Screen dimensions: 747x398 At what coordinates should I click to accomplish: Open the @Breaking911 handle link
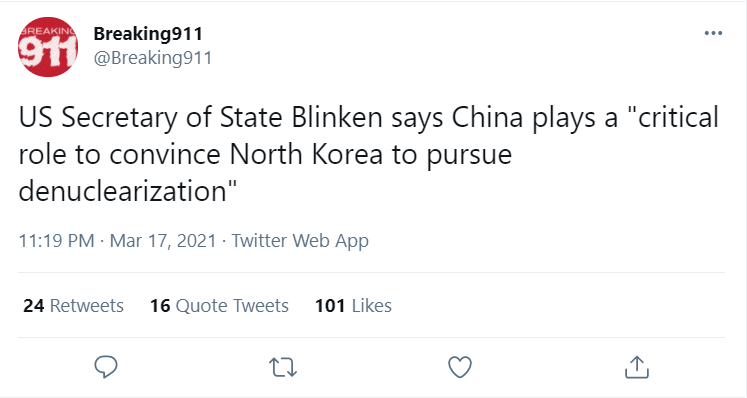(152, 58)
